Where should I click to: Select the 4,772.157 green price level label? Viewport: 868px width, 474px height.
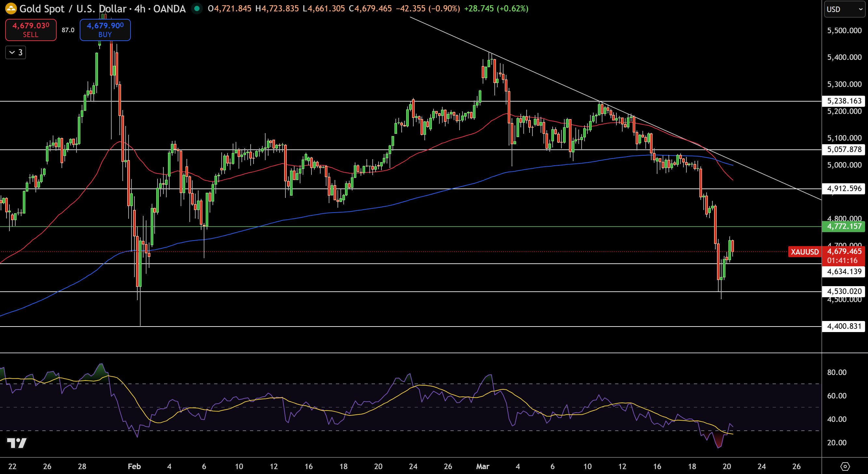click(844, 226)
